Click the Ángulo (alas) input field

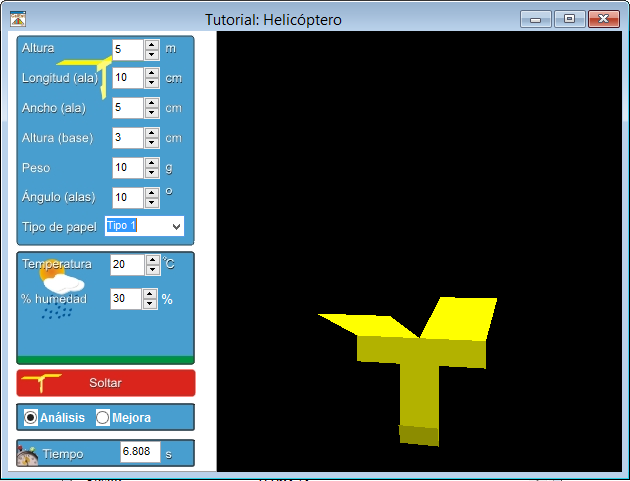(127, 198)
